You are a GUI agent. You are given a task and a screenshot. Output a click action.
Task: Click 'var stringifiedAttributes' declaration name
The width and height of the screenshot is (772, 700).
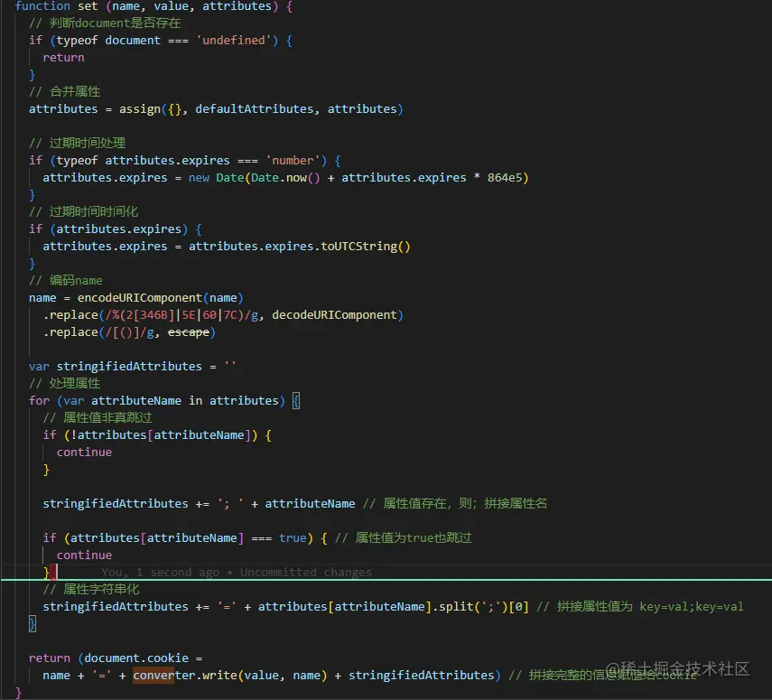tap(129, 366)
